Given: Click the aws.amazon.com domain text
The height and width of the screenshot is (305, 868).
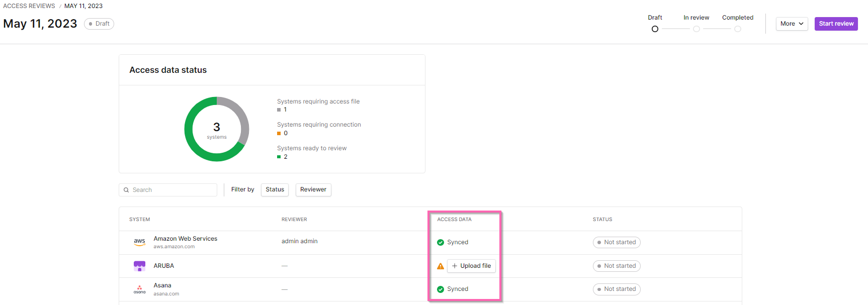Looking at the screenshot, I should click(174, 247).
